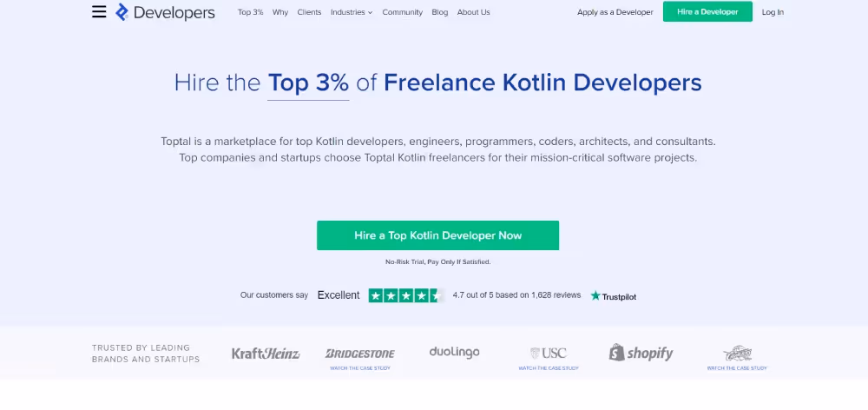Click the 1,628 reviews text
868x410 pixels.
click(x=556, y=295)
